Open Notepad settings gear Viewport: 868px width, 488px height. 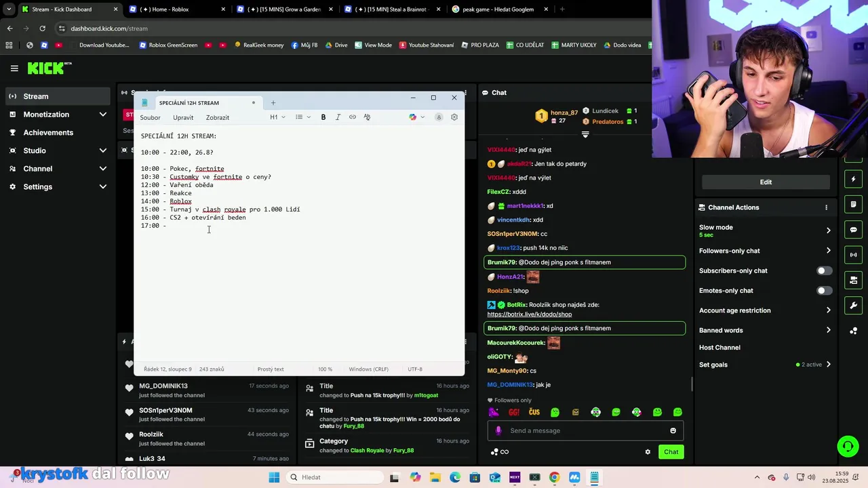coord(454,117)
